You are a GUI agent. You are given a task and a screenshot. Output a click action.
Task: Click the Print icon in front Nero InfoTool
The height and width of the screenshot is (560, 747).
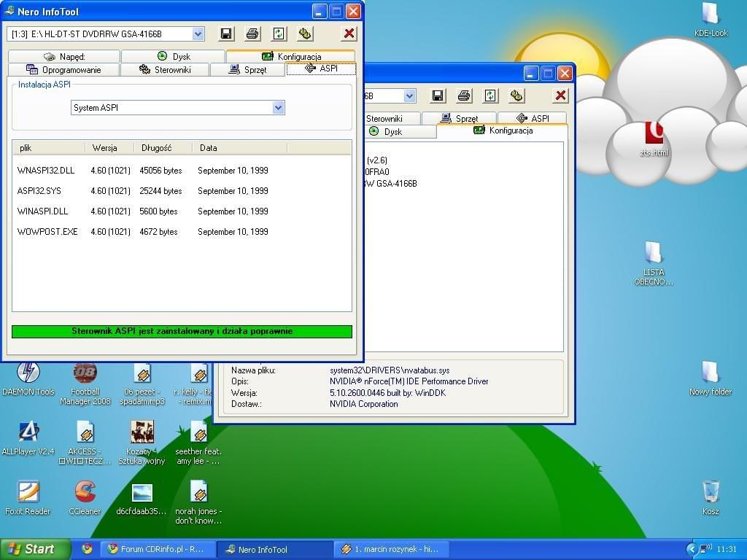tap(252, 34)
